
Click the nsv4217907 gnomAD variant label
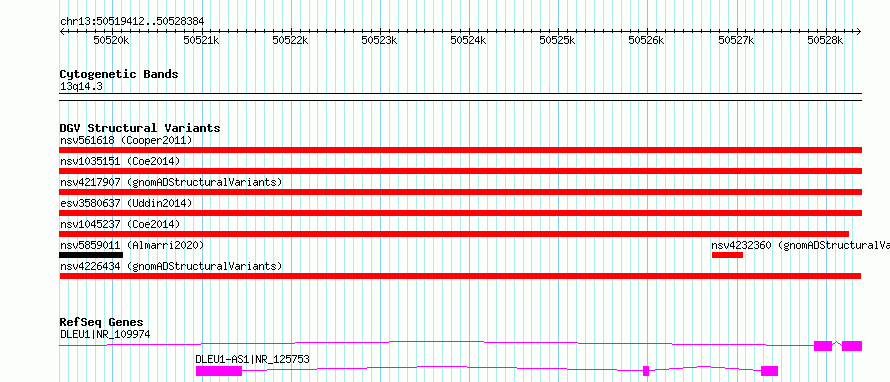pyautogui.click(x=171, y=182)
